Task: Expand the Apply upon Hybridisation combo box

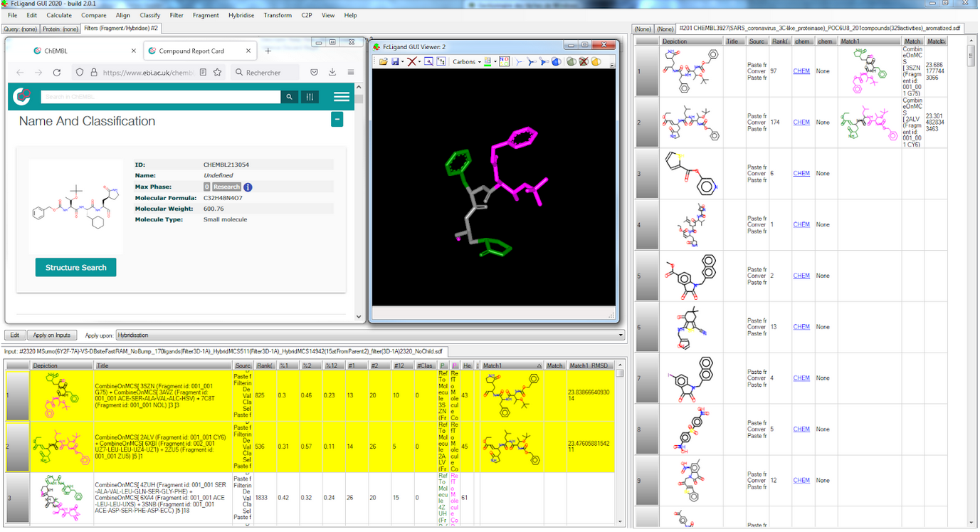Action: (620, 335)
